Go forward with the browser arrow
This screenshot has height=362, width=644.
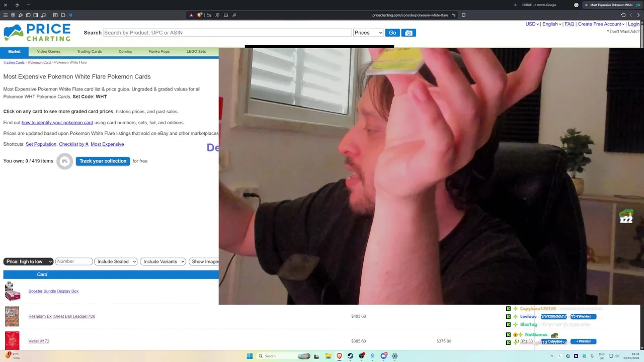(x=638, y=15)
